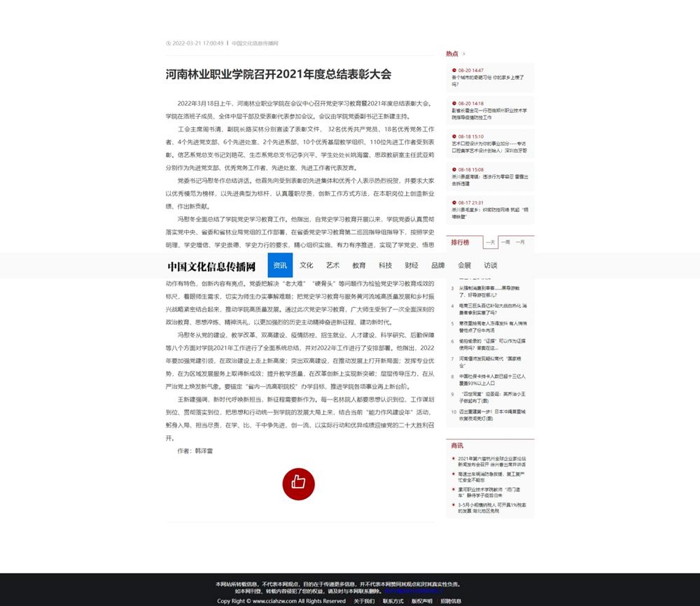Switch ranking to 一周 tab
The height and width of the screenshot is (606, 700).
pos(505,242)
